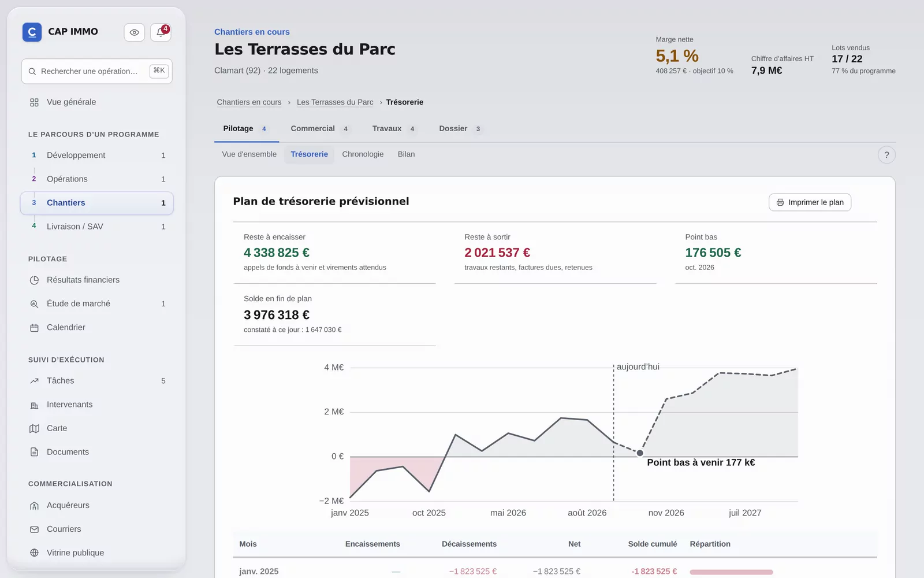This screenshot has height=578, width=924.
Task: Click the CAP IMMO logo icon
Action: 32,32
